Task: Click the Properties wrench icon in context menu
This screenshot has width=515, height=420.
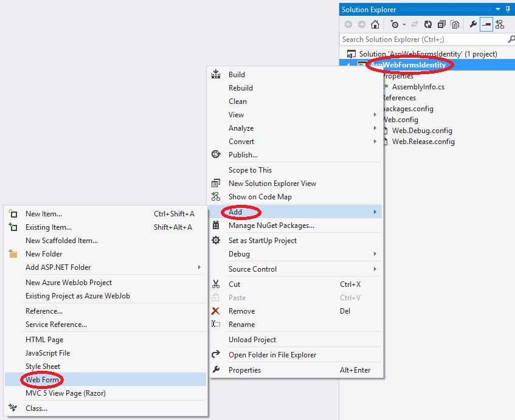Action: coord(216,370)
